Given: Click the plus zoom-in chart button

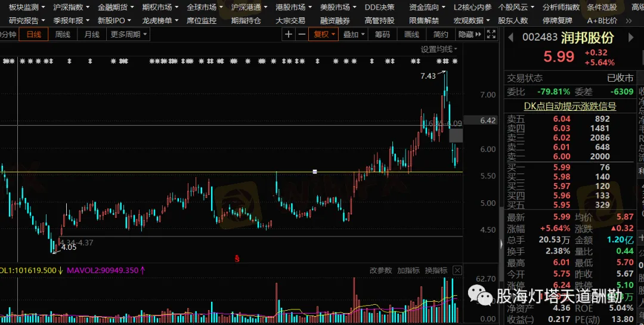Looking at the screenshot, I should point(289,35).
